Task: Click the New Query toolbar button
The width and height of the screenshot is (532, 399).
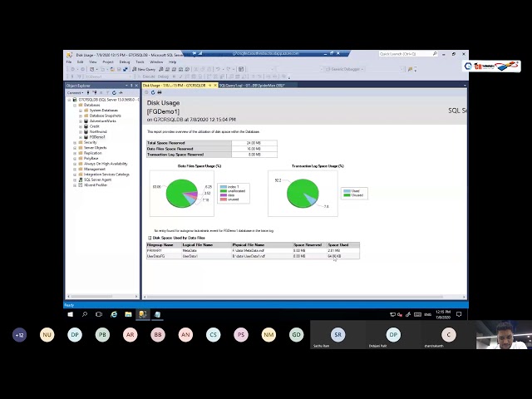Action: 144,69
